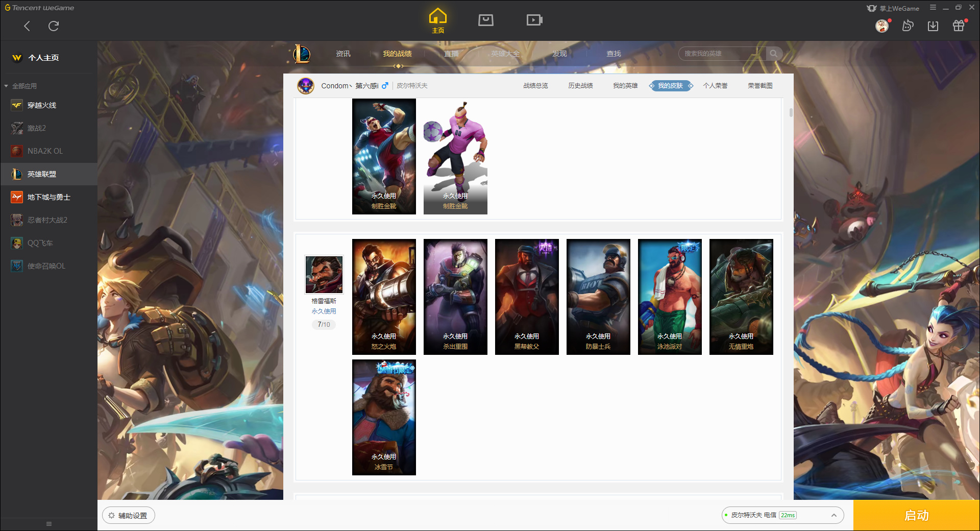Open the 主页 home icon
The width and height of the screenshot is (980, 531).
[x=438, y=20]
